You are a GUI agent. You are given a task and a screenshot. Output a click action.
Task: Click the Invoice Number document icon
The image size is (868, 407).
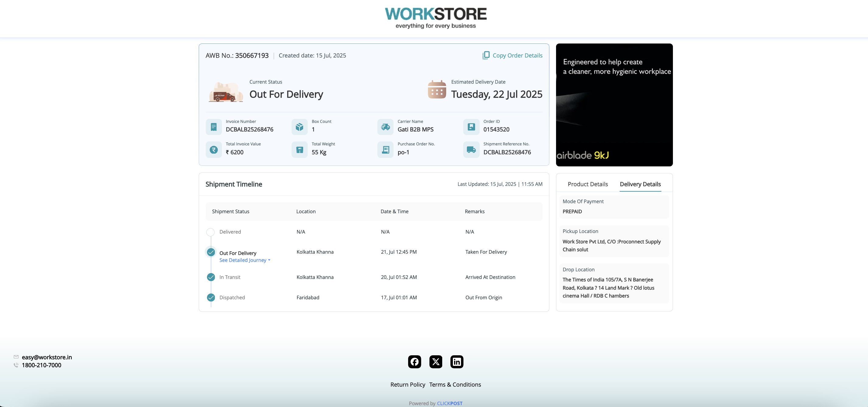pyautogui.click(x=214, y=127)
